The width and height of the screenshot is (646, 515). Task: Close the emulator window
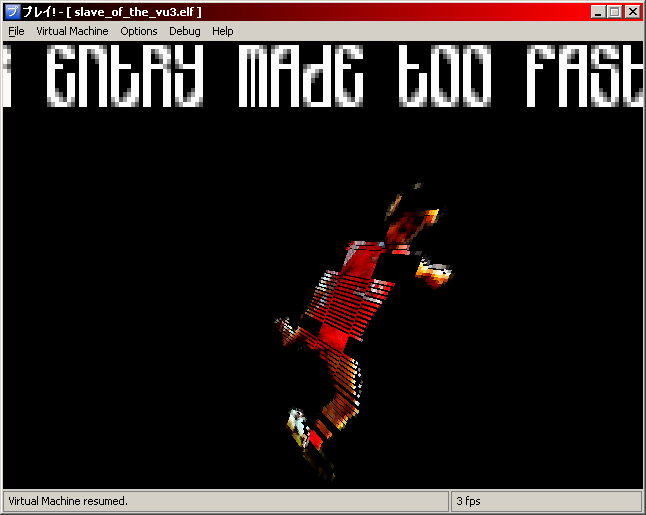[631, 12]
